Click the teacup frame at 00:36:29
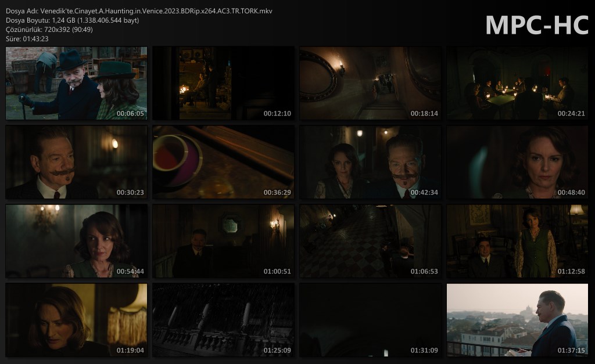 tap(224, 163)
